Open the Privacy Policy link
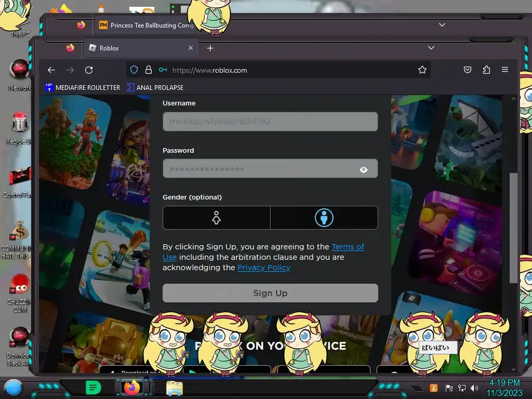Viewport: 532px width, 399px height. [x=263, y=268]
